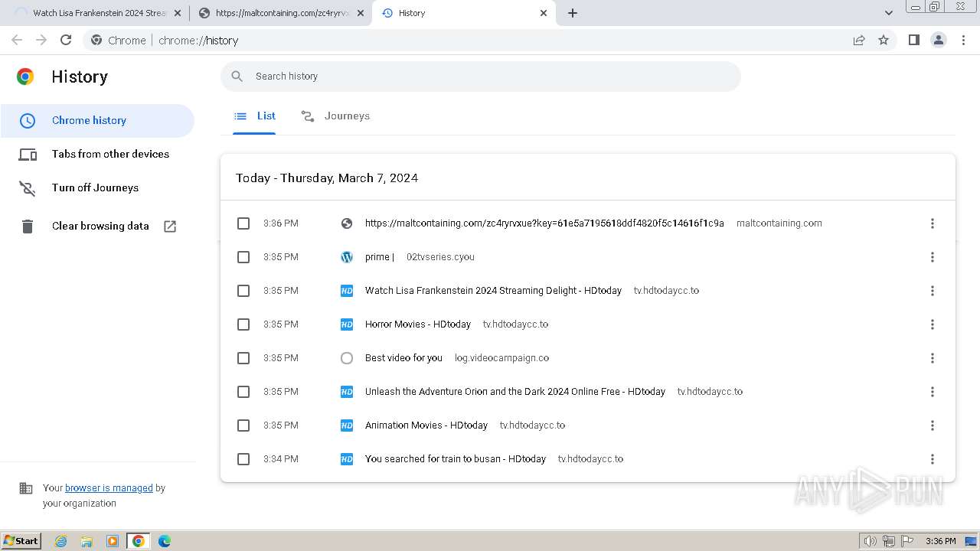Image resolution: width=980 pixels, height=551 pixels.
Task: Open the side panel icon
Action: (x=913, y=40)
